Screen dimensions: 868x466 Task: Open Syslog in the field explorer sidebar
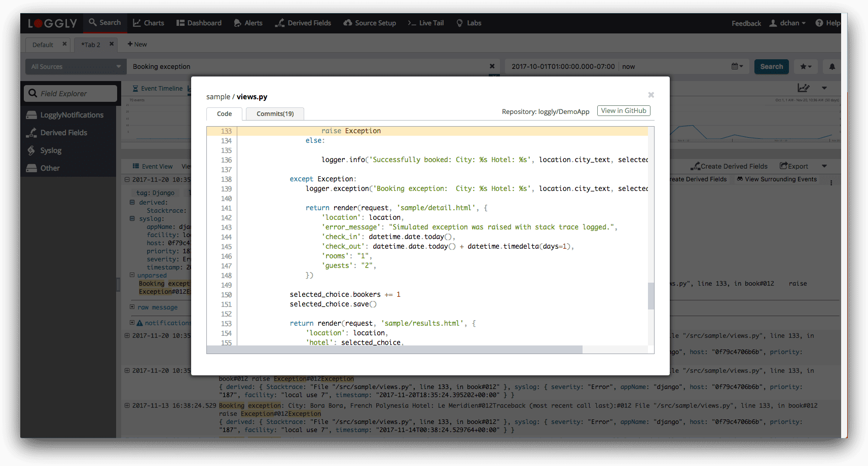point(51,150)
